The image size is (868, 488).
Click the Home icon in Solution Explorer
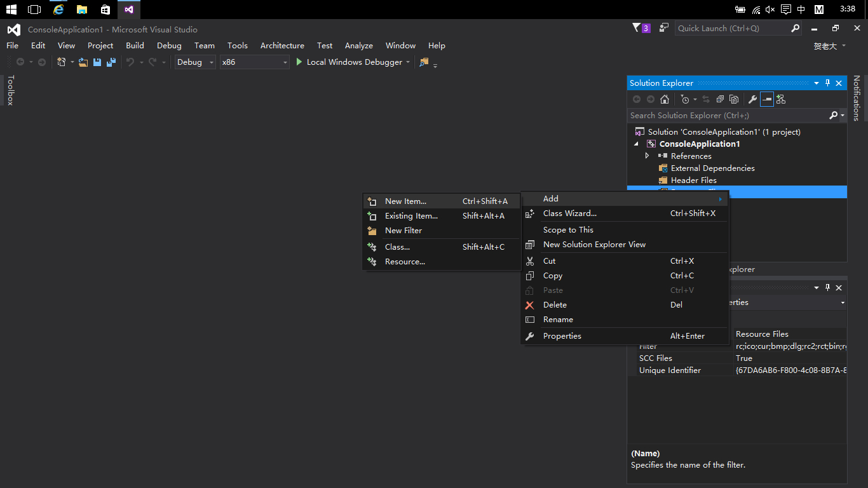tap(665, 99)
